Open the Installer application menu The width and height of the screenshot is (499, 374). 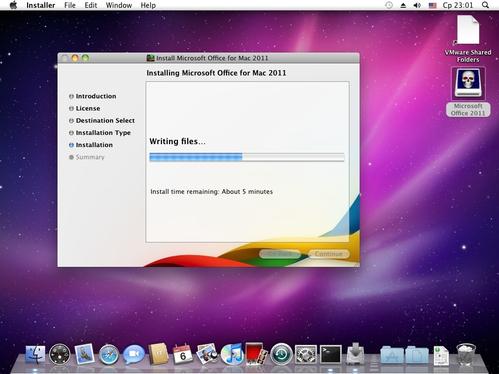[x=41, y=5]
